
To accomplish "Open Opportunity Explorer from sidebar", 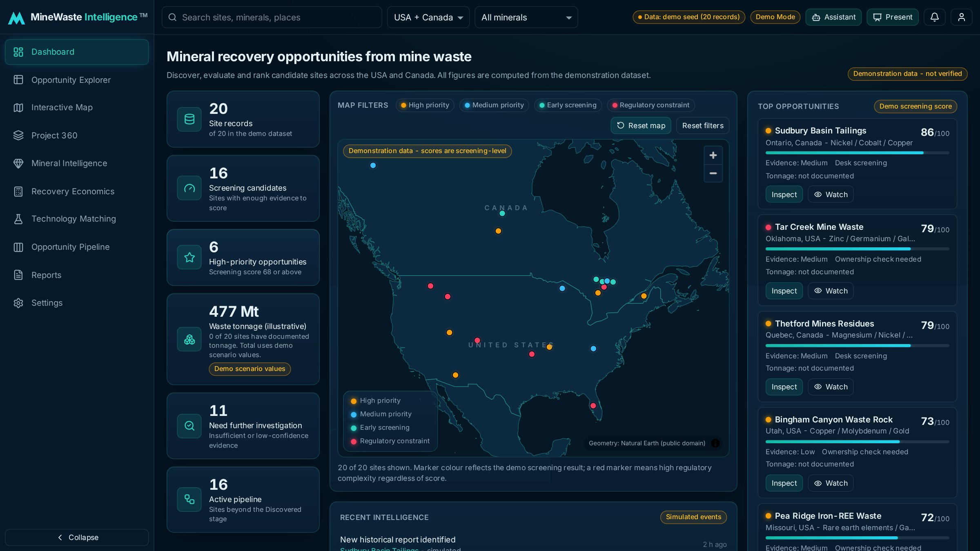I will pyautogui.click(x=77, y=80).
